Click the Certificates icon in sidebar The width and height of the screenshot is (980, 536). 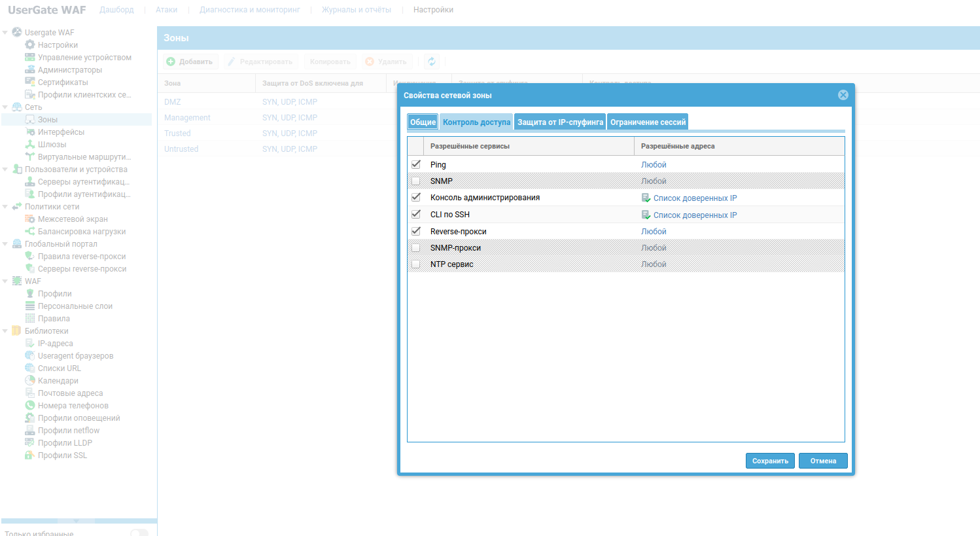29,82
